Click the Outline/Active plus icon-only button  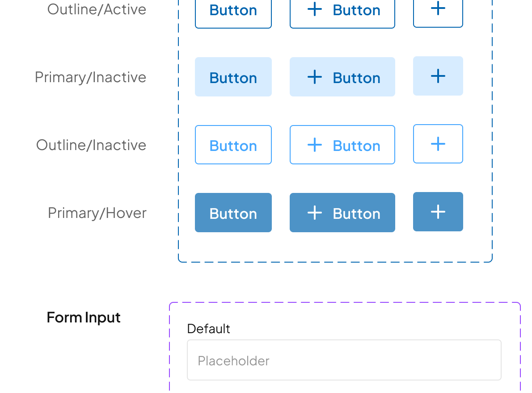click(x=438, y=13)
